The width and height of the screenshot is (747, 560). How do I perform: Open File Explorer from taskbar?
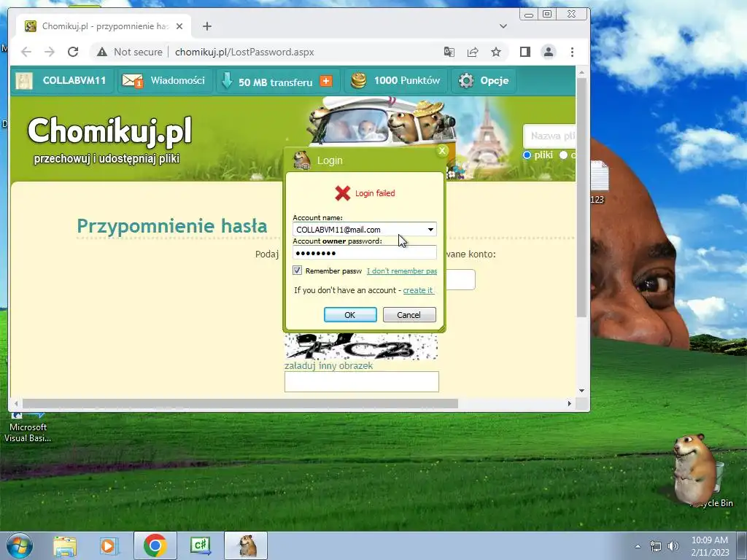65,546
